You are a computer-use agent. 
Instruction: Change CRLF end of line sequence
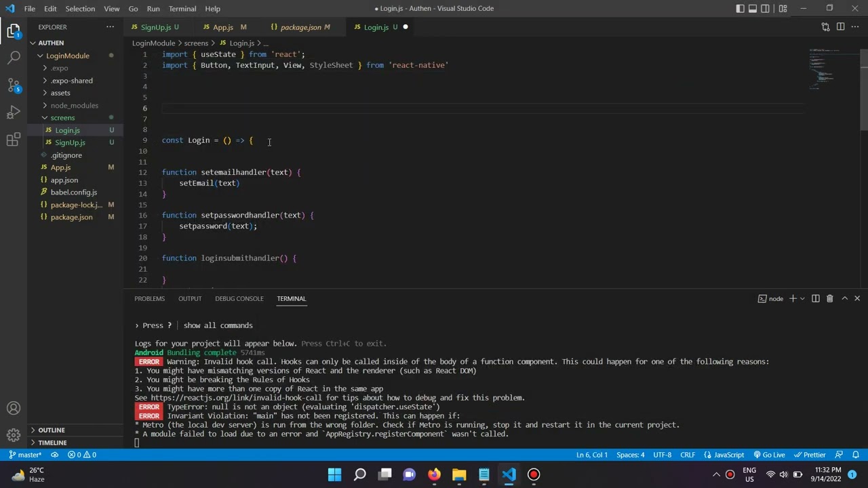(x=688, y=455)
